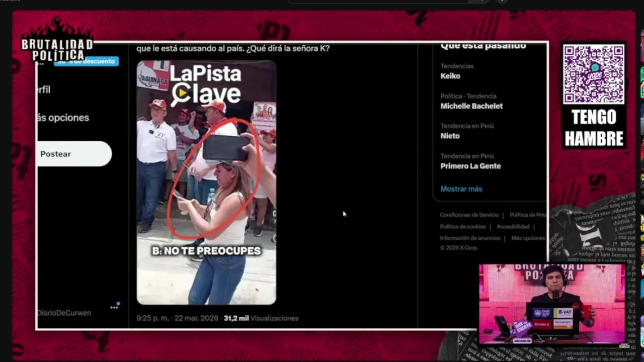644x362 pixels.
Task: Click the Yape QR code
Action: [594, 74]
